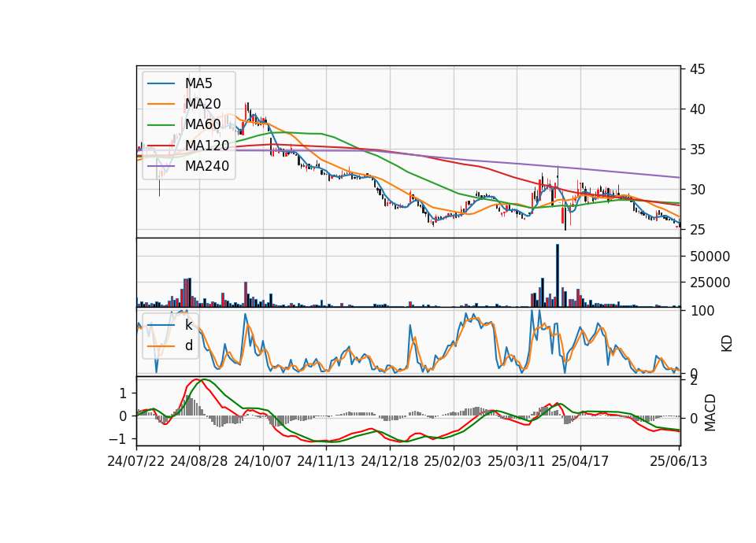The width and height of the screenshot is (756, 543).
Task: Click the 25/06/13 date tick label
Action: coord(679,461)
